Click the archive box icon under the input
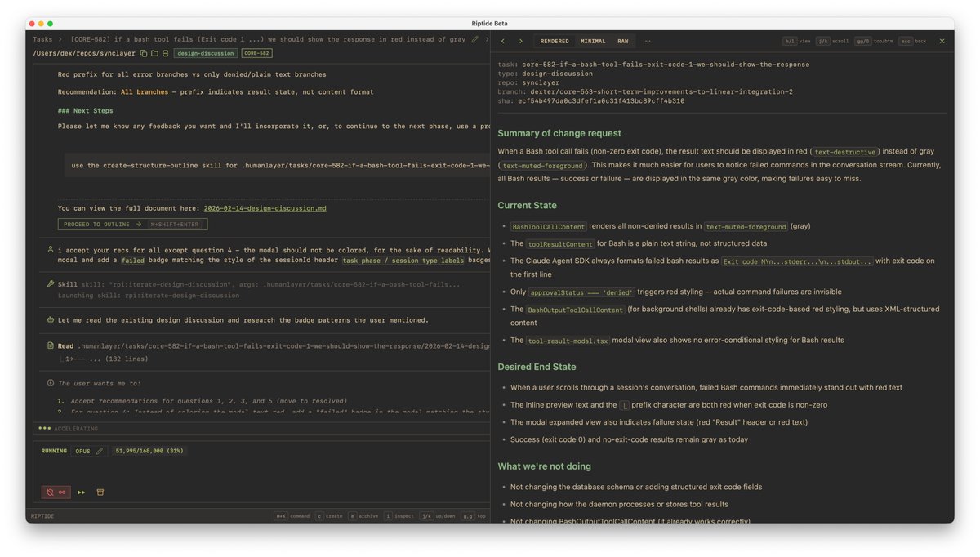Screen dimensions: 980x557 click(100, 492)
